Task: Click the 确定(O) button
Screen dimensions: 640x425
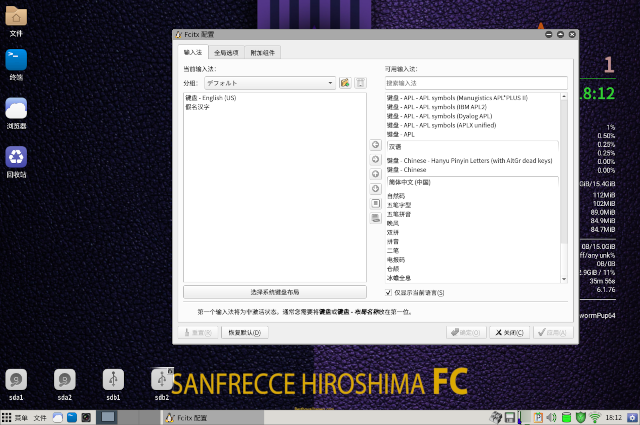Action: coord(466,332)
